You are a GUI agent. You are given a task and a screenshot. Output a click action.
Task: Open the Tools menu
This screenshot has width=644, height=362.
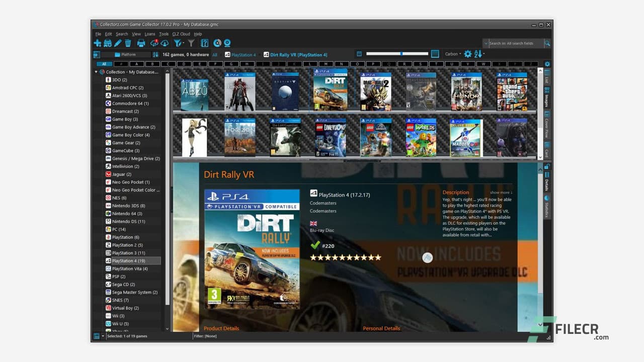point(164,34)
